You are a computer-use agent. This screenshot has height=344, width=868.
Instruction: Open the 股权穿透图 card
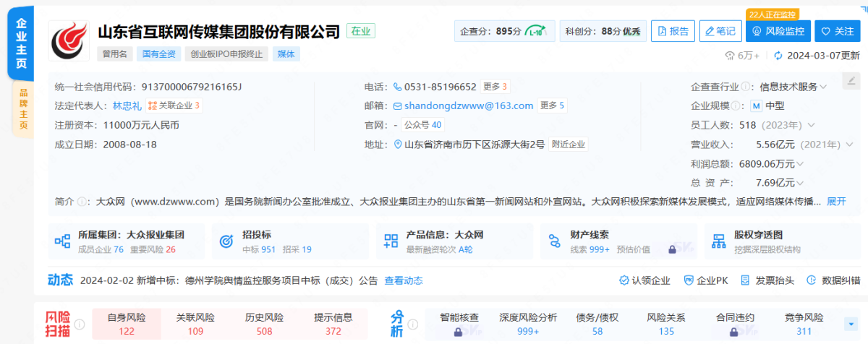click(783, 241)
